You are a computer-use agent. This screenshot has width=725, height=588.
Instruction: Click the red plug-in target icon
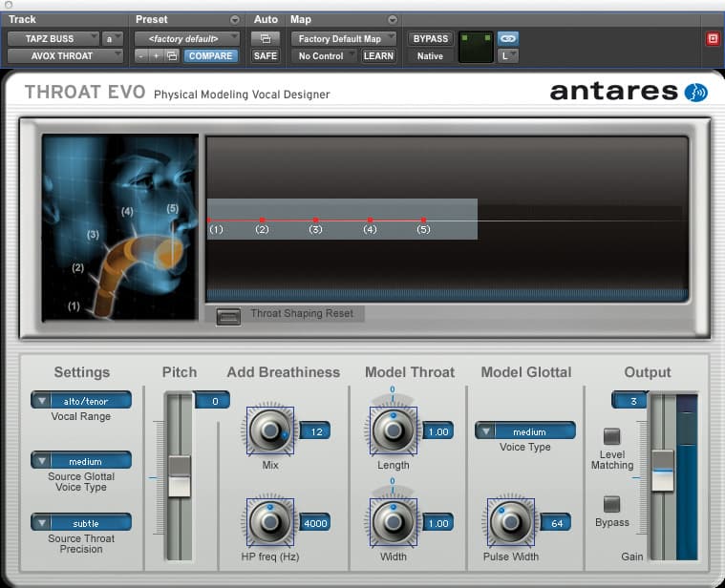click(713, 39)
